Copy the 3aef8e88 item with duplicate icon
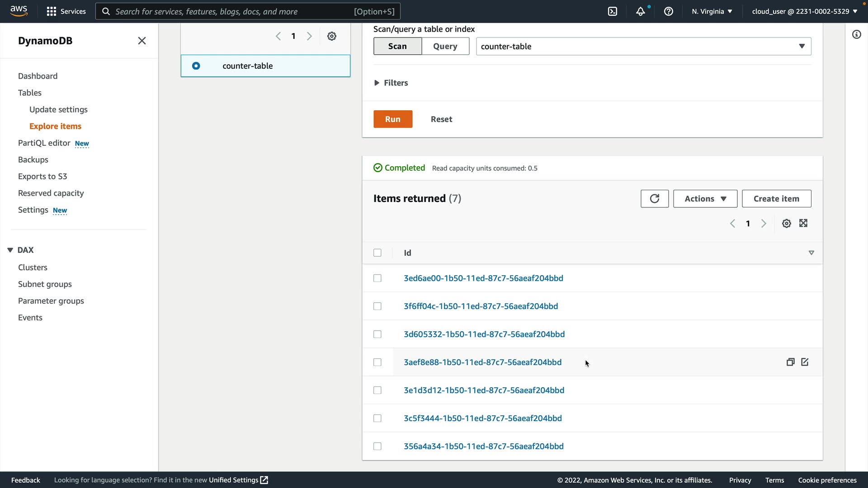868x488 pixels. [790, 362]
